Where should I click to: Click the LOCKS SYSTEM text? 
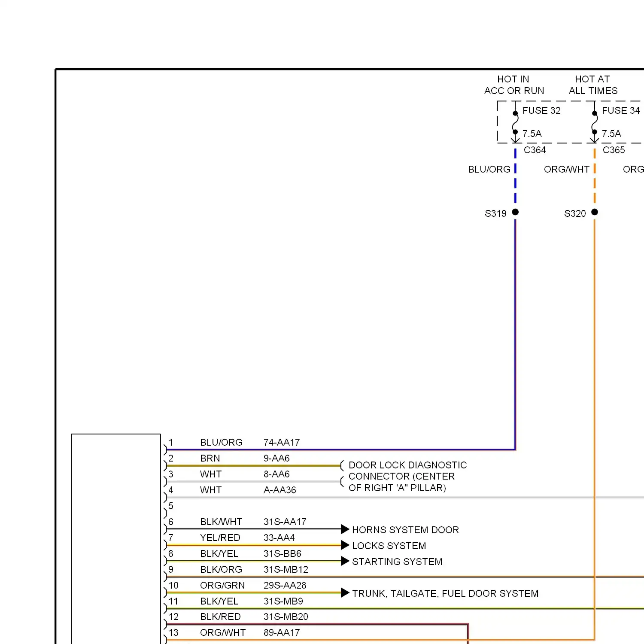pyautogui.click(x=389, y=546)
